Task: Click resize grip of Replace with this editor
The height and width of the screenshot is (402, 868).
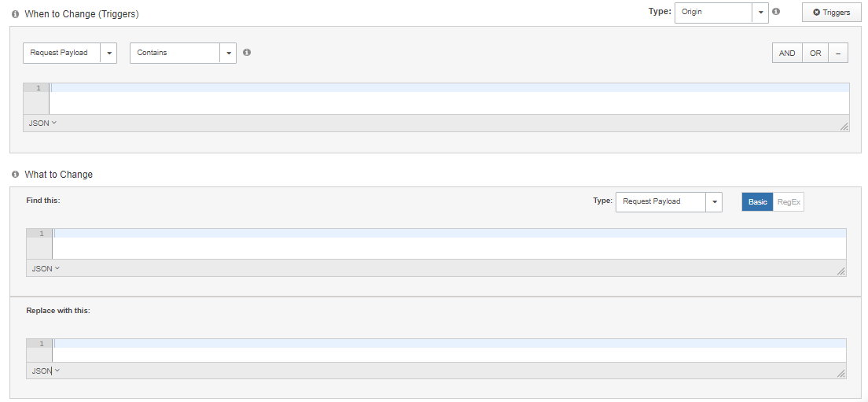Action: (x=841, y=374)
